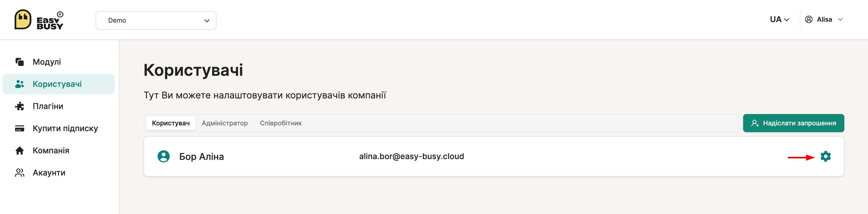Open the UA language selector

coord(779,20)
